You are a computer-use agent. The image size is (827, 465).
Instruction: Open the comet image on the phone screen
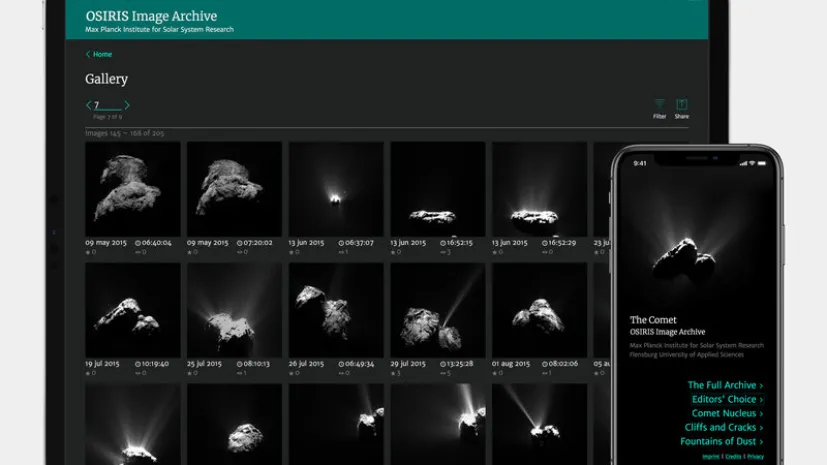[x=684, y=258]
